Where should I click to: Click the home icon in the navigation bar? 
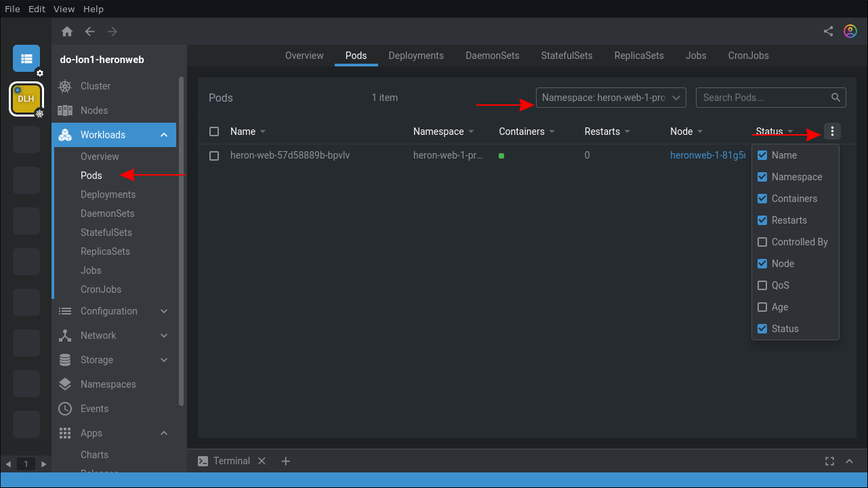[x=66, y=31]
